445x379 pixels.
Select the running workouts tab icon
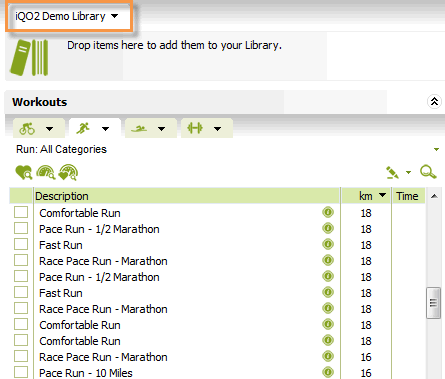tap(83, 128)
